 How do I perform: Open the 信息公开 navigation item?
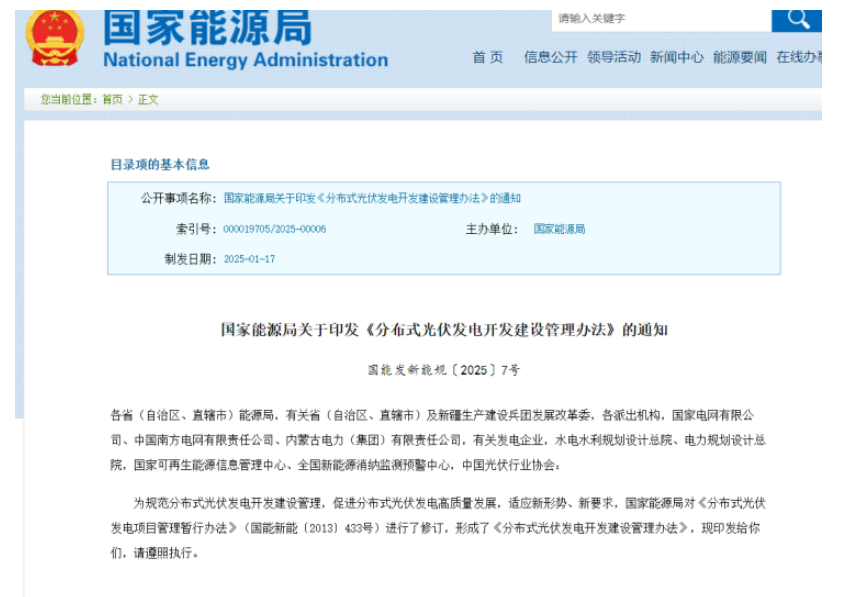[x=550, y=57]
